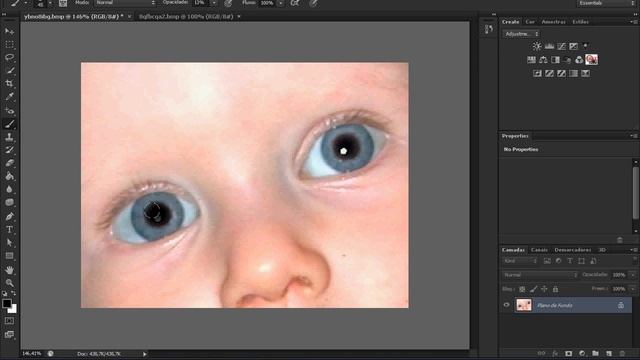
Task: Select the Path Selection tool
Action: click(9, 242)
